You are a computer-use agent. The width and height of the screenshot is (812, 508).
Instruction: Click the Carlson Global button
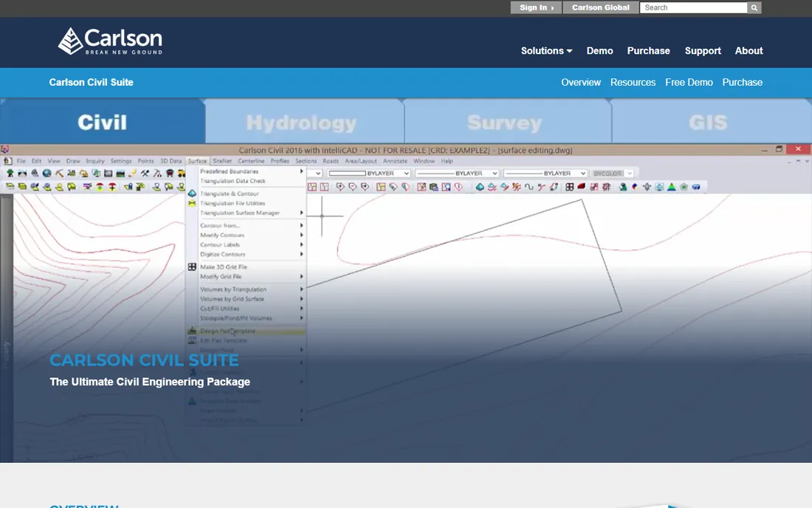(601, 8)
